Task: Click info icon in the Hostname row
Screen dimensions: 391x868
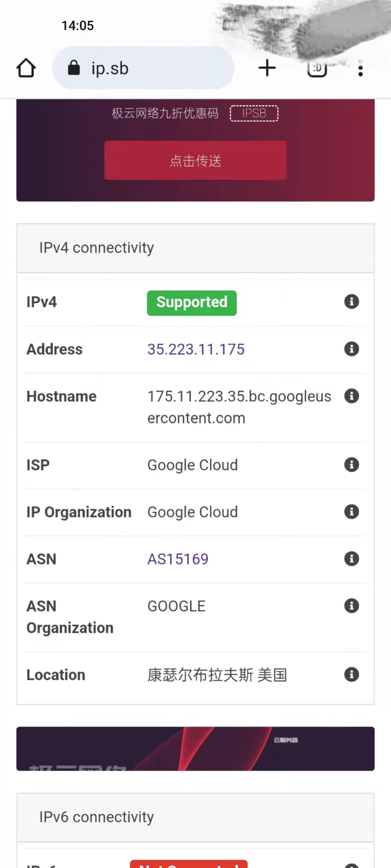Action: point(352,396)
